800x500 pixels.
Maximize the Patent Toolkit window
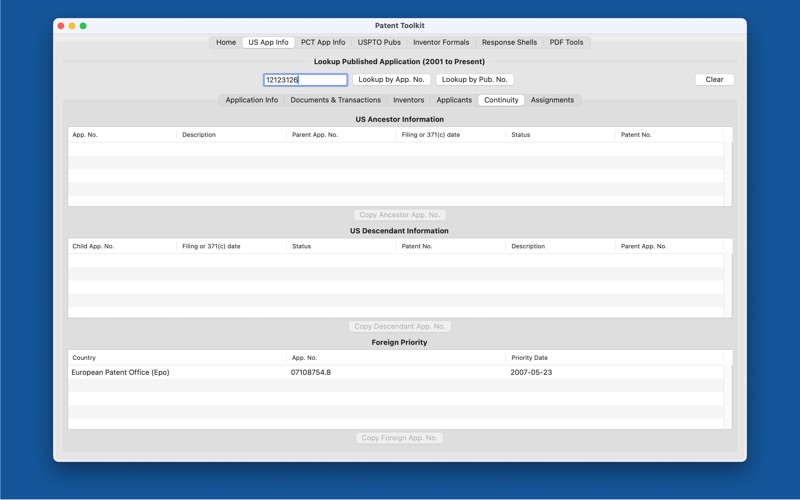pos(83,26)
